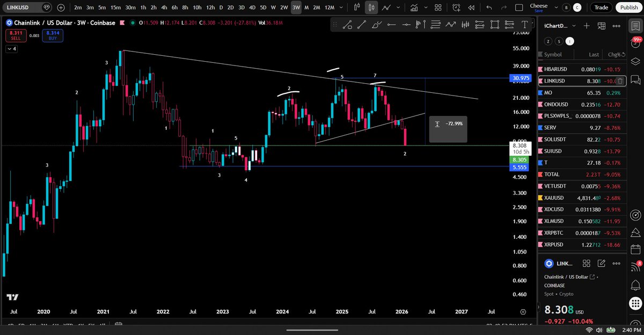644x335 pixels.
Task: Switch to watchlist I circle
Action: click(x=570, y=41)
